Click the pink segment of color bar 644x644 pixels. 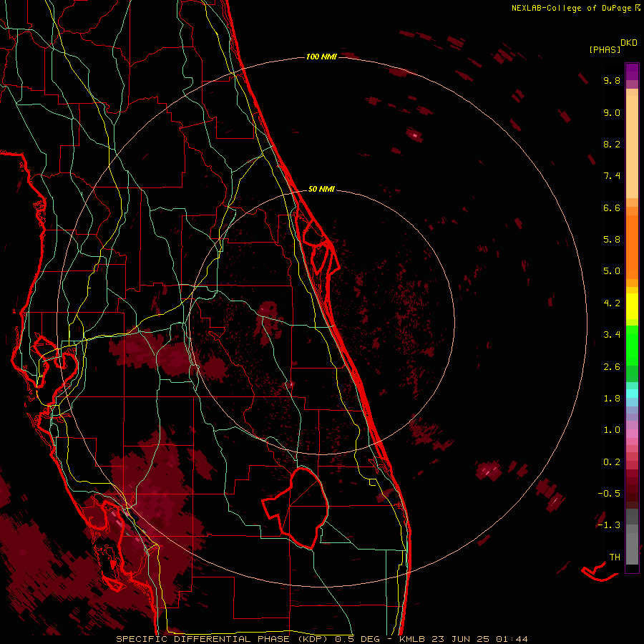[632, 434]
